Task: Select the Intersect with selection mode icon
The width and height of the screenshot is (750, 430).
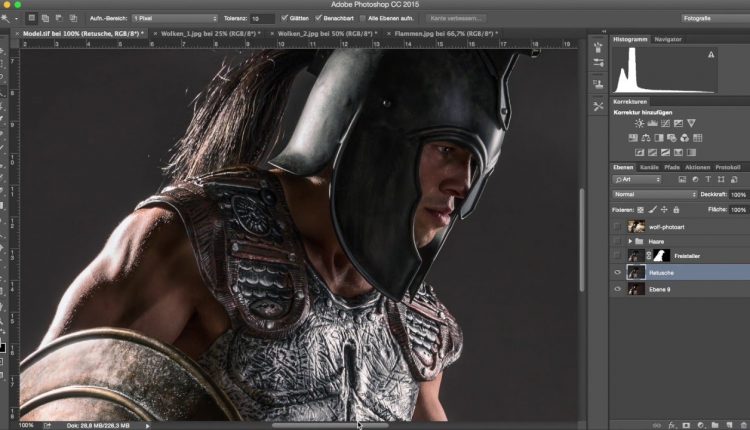Action: point(73,18)
